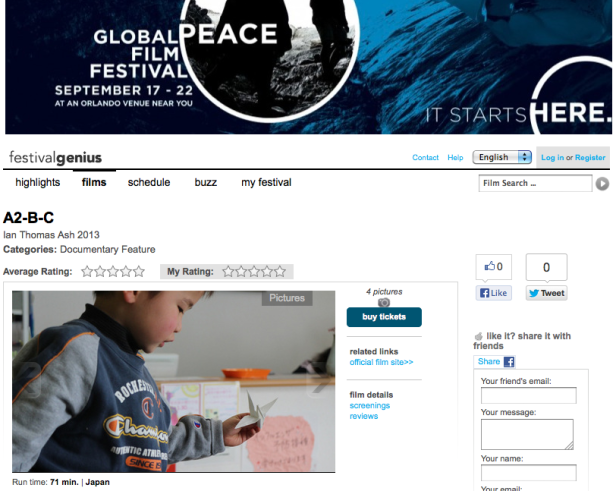This screenshot has width=616, height=491.
Task: Click the Facebook Like button
Action: pos(494,293)
